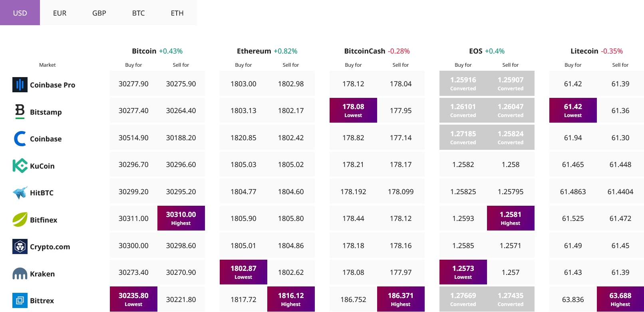
Task: Click Crypto.com Ethereum sell price 1804.86
Action: 291,245
